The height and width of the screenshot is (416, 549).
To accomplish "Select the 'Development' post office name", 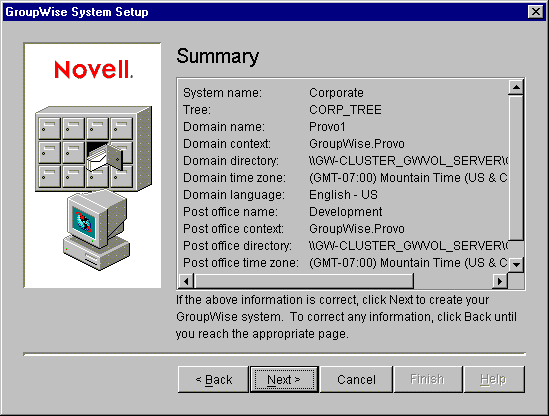I will 346,212.
